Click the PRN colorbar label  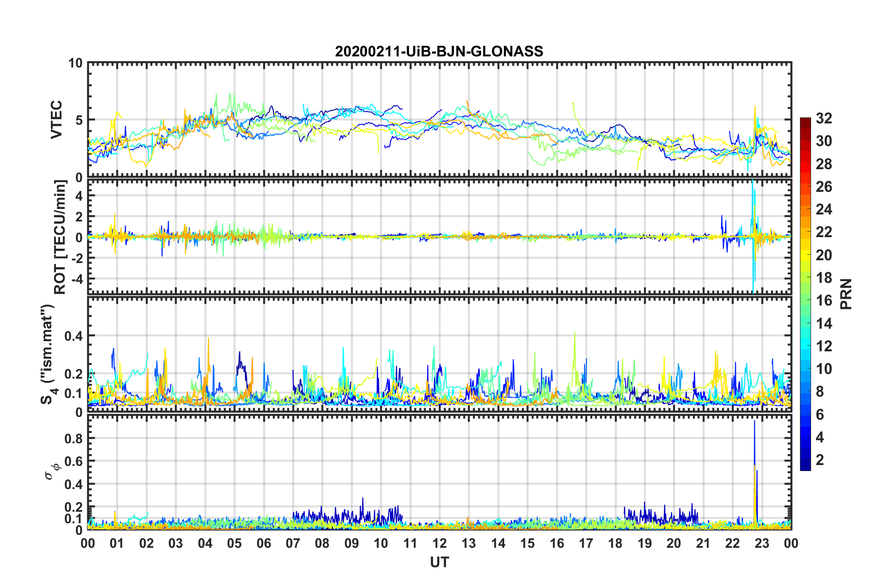pyautogui.click(x=846, y=294)
